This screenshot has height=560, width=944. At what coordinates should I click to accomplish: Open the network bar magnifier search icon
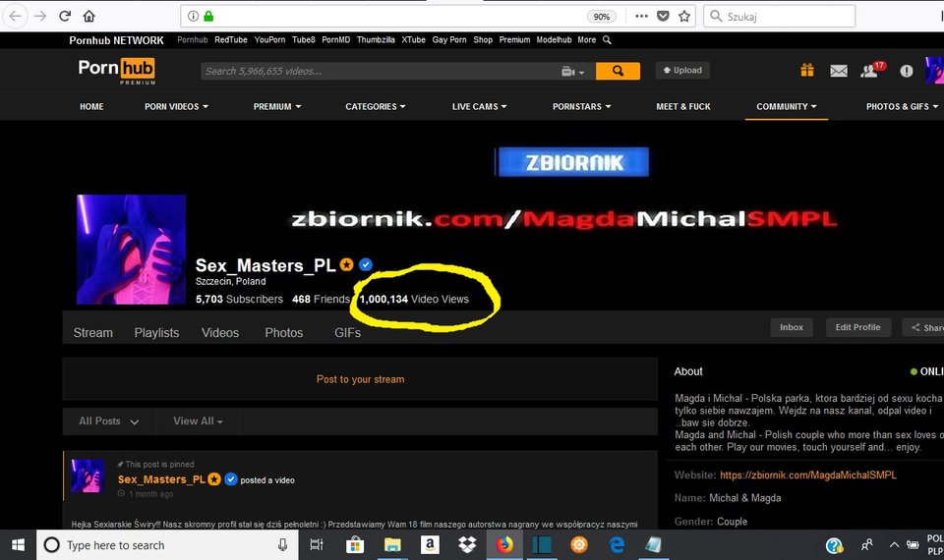(607, 39)
